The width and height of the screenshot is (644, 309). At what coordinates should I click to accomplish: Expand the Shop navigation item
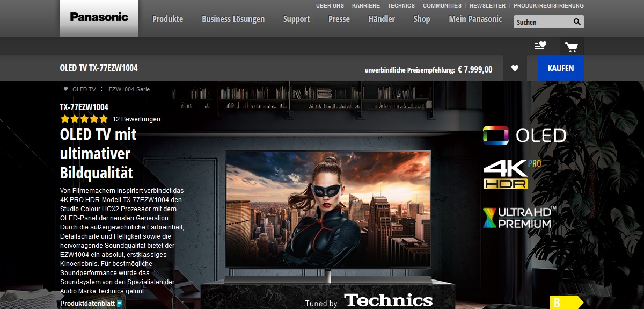(x=421, y=19)
